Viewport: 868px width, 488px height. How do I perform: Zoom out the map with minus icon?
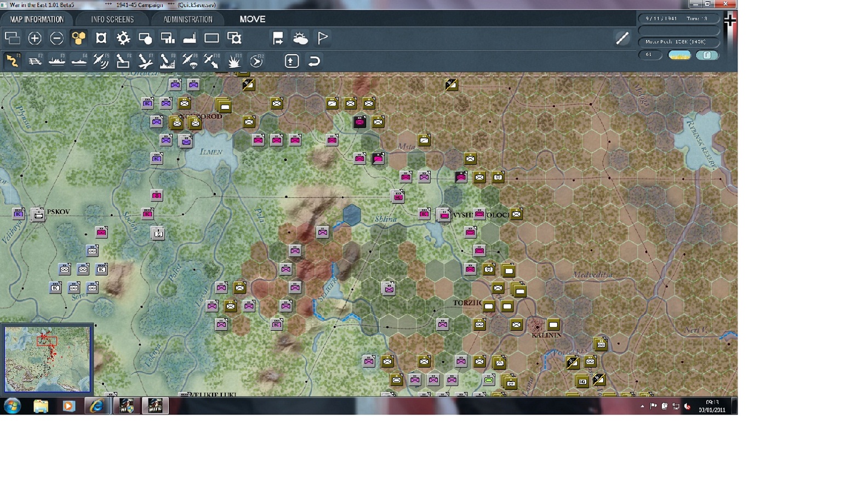tap(56, 38)
